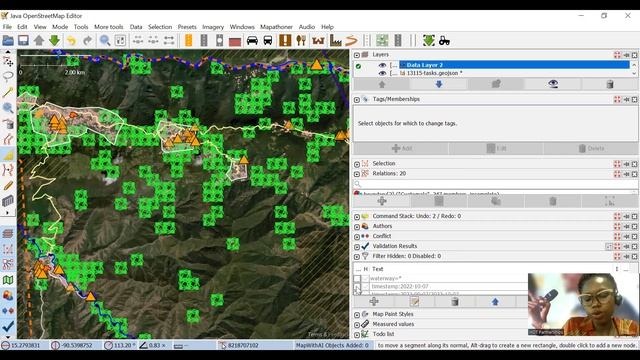Screen dimensions: 640x360
Task: Move layer down with blue arrow
Action: click(439, 84)
